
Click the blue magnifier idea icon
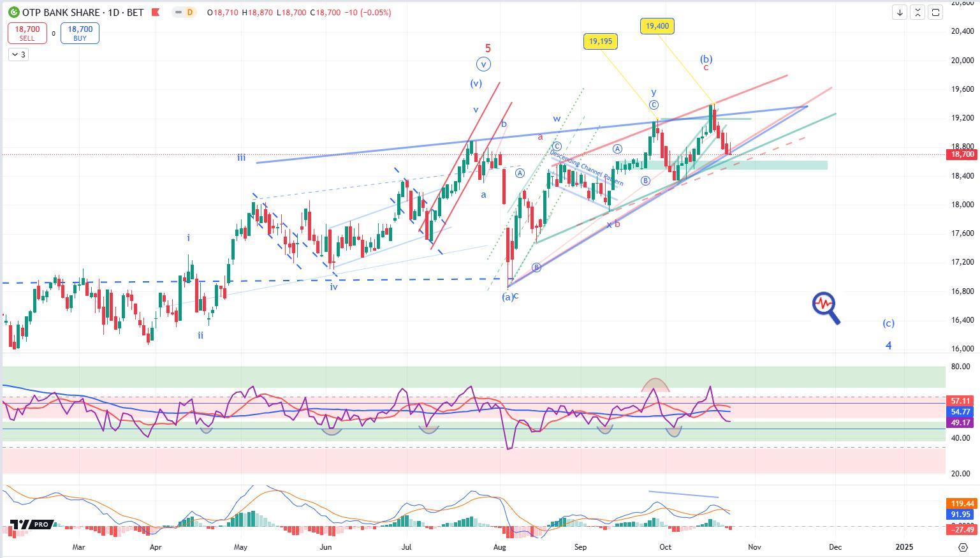coord(826,308)
